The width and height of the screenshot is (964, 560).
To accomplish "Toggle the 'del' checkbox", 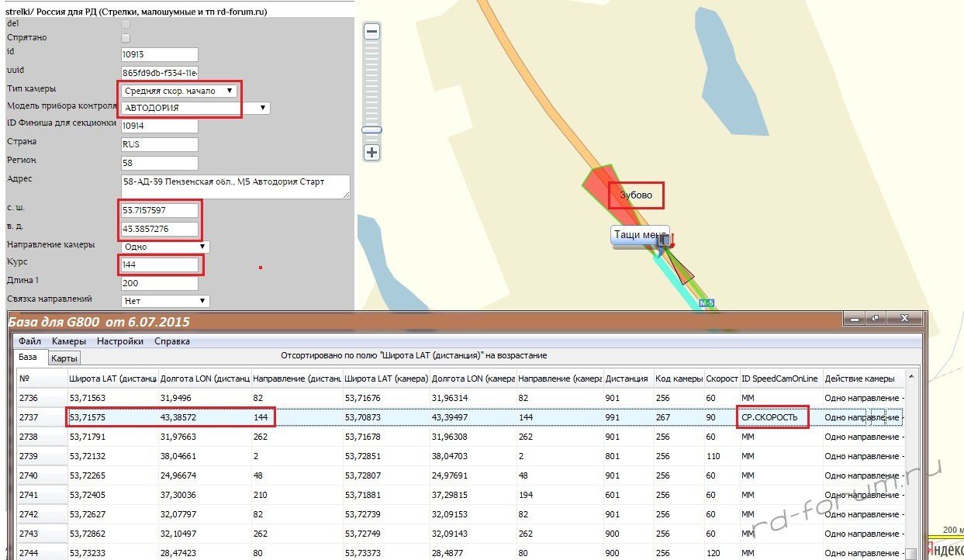I will pos(126,24).
